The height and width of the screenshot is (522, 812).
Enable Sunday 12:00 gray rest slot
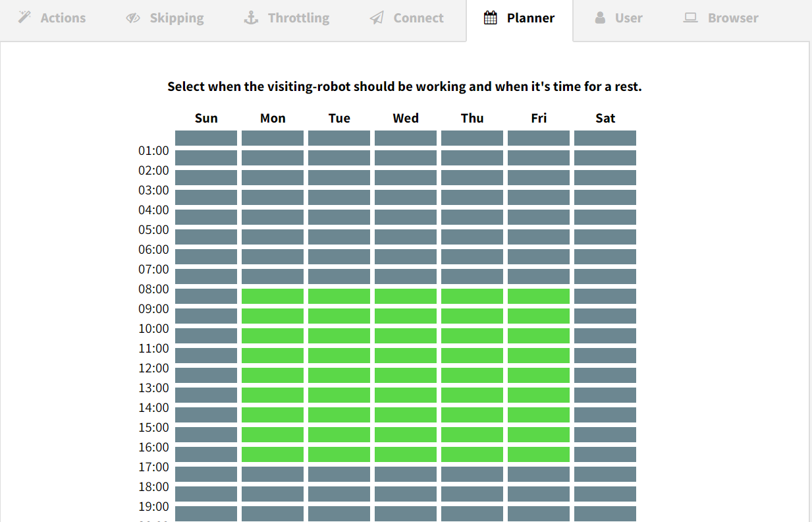[206, 375]
